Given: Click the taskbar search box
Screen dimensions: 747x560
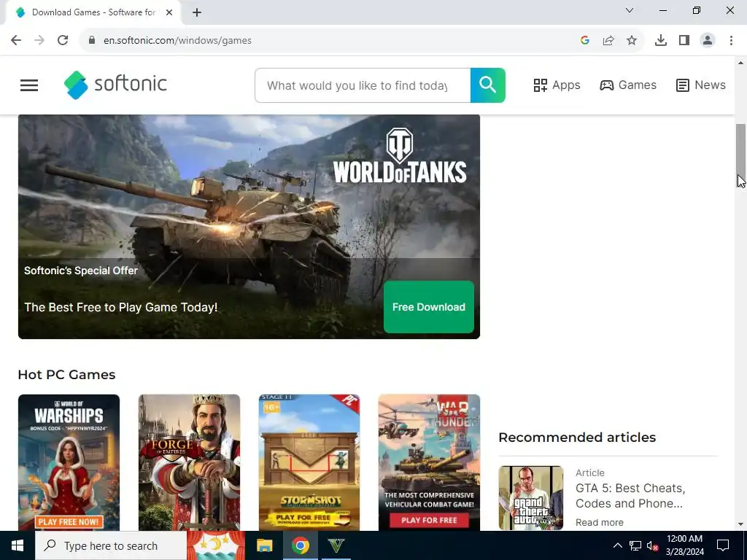Looking at the screenshot, I should click(x=111, y=545).
